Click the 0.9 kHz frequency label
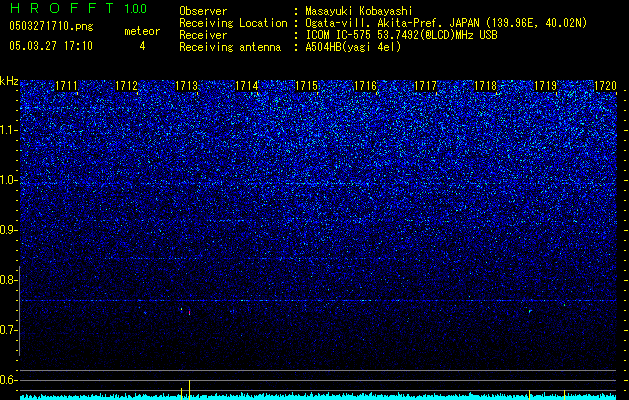 (8, 230)
